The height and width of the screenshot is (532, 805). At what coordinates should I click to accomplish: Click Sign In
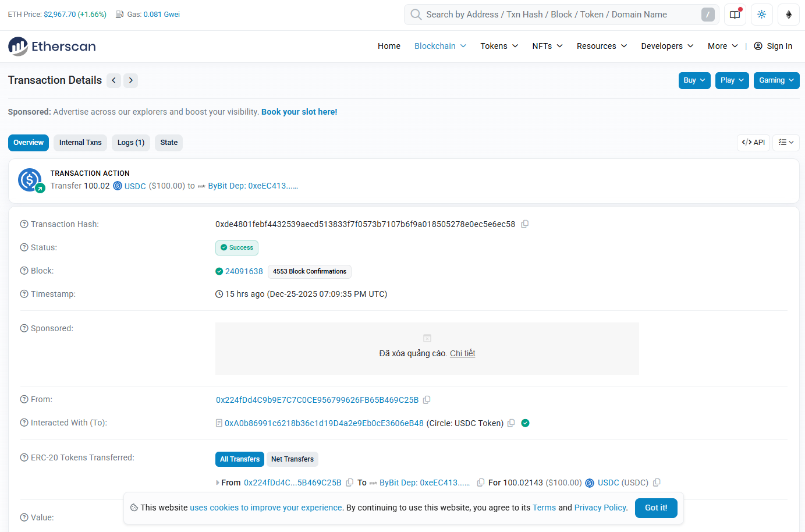773,46
